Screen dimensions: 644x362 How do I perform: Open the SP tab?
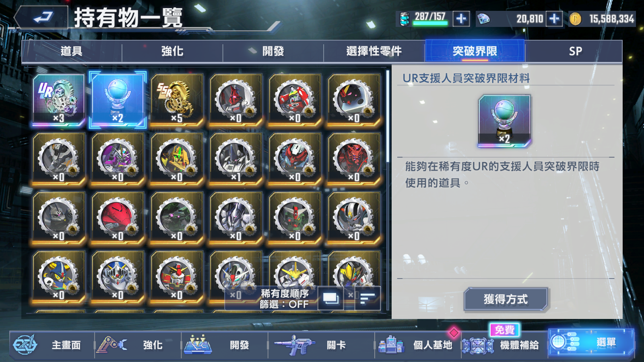point(575,51)
